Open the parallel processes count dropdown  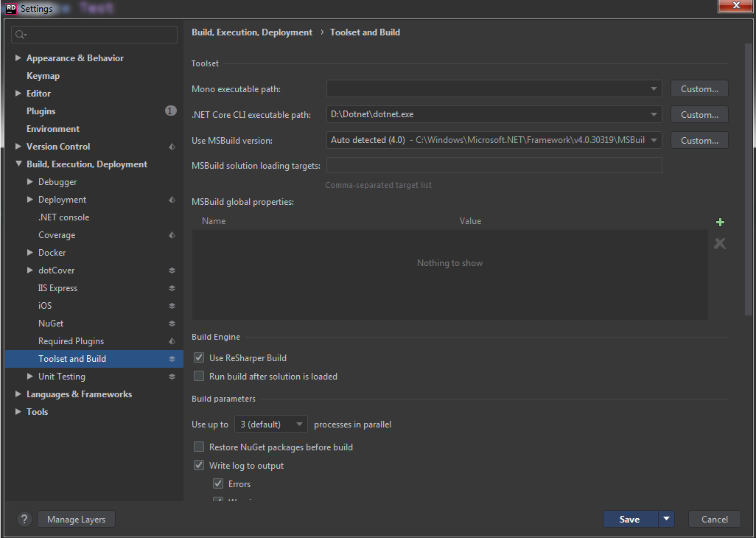[270, 424]
